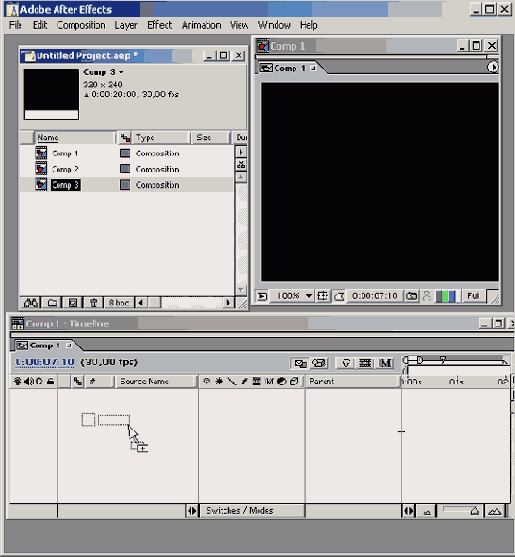The image size is (515, 557).
Task: Toggle the mask visibility icon in Comp window
Action: pos(339,296)
